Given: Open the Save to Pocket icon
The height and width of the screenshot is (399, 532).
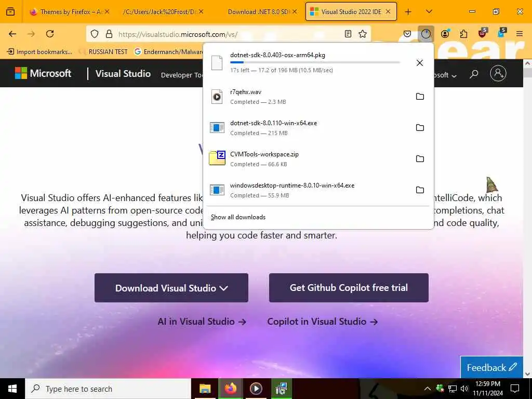Looking at the screenshot, I should click(407, 34).
